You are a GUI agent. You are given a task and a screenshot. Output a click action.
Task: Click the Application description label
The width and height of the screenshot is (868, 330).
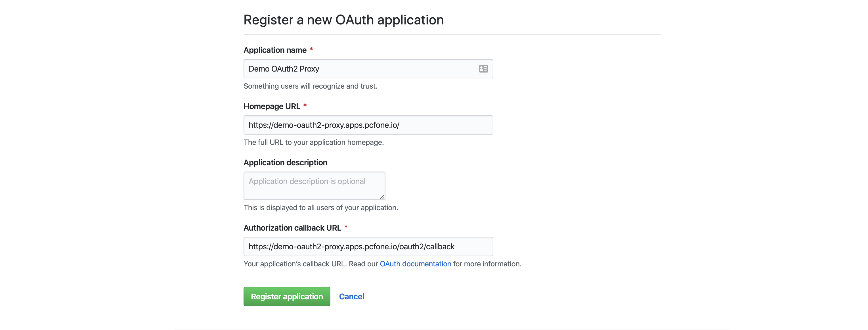point(285,162)
